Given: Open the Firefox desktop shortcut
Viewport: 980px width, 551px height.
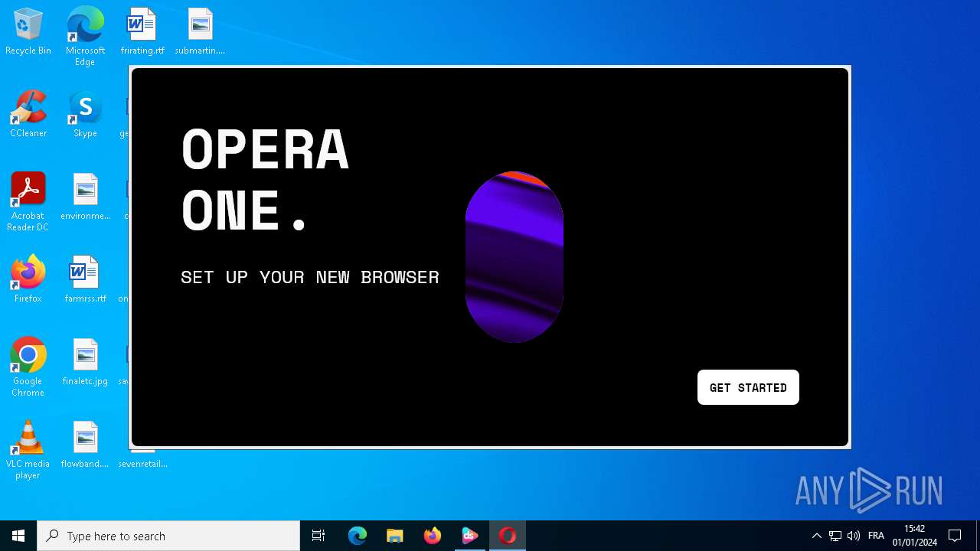Looking at the screenshot, I should tap(28, 280).
